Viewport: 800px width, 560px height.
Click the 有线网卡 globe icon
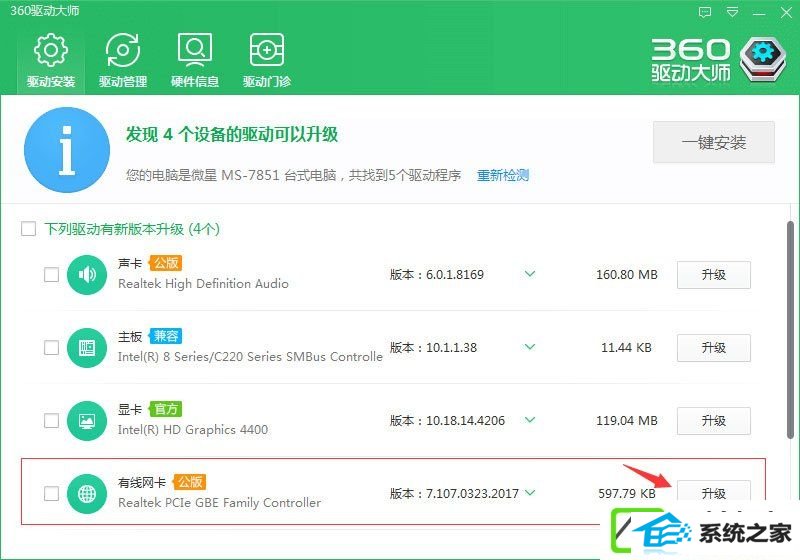click(87, 494)
